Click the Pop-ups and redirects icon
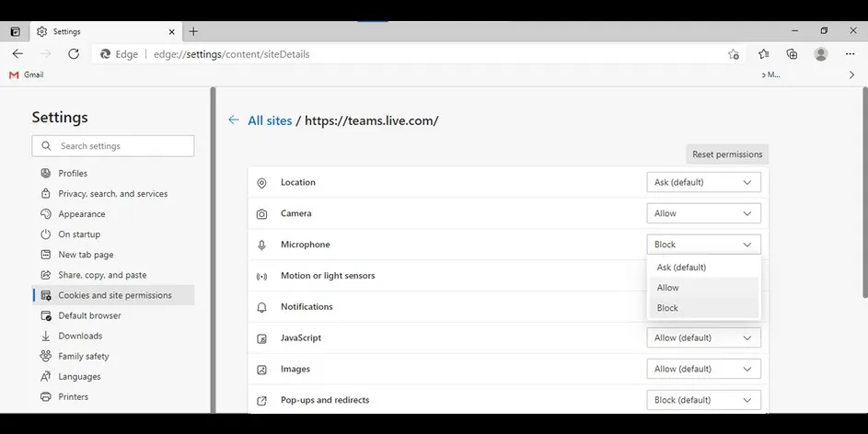The width and height of the screenshot is (868, 434). (261, 400)
